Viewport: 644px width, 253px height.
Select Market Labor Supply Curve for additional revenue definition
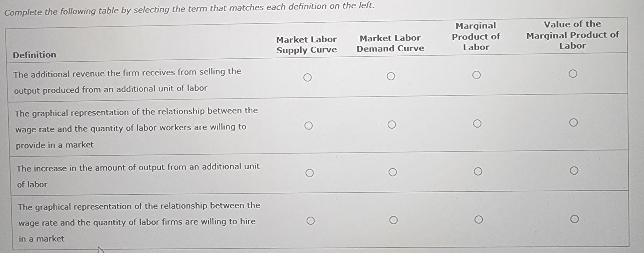pos(308,77)
